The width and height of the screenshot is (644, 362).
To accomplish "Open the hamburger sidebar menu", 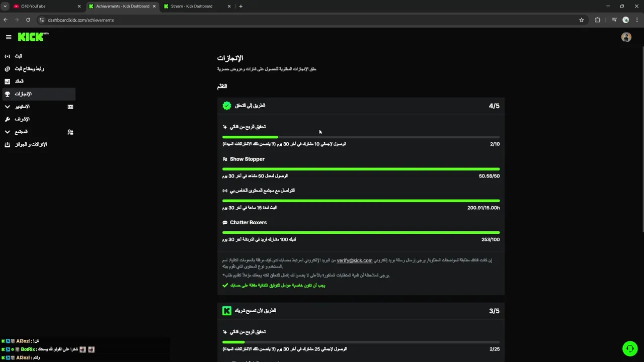I will (9, 37).
